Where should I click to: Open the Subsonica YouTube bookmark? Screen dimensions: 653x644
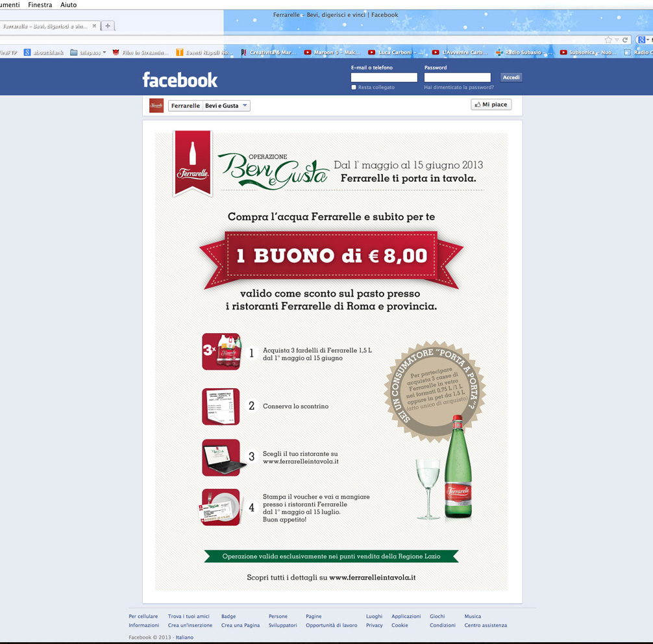click(587, 53)
